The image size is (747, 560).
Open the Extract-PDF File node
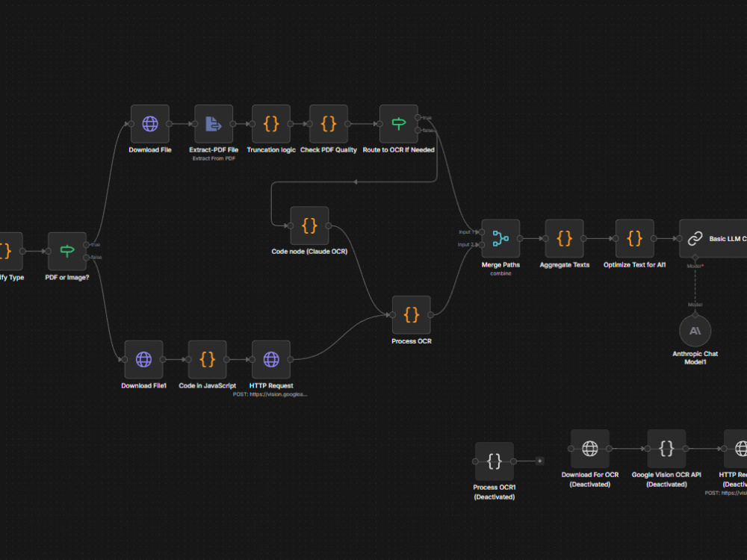coord(214,124)
